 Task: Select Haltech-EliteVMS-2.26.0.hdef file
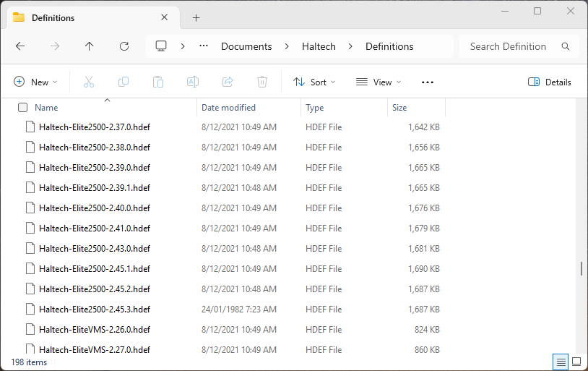click(x=95, y=330)
